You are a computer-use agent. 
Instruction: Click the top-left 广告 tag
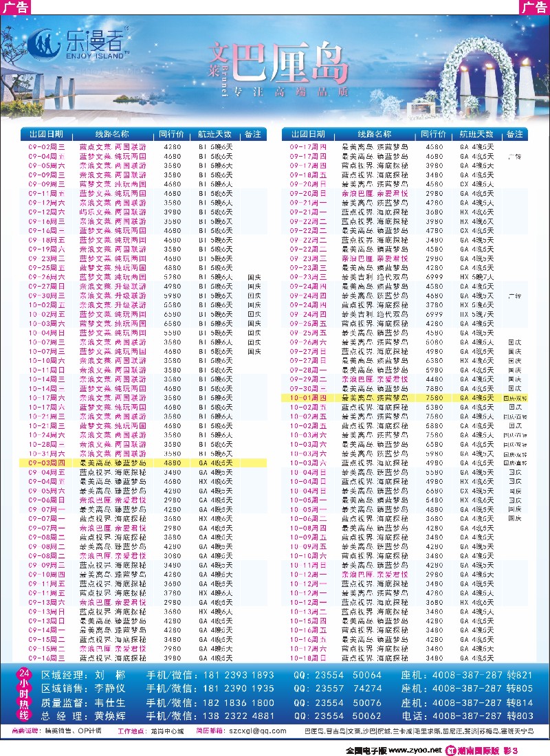pos(15,8)
